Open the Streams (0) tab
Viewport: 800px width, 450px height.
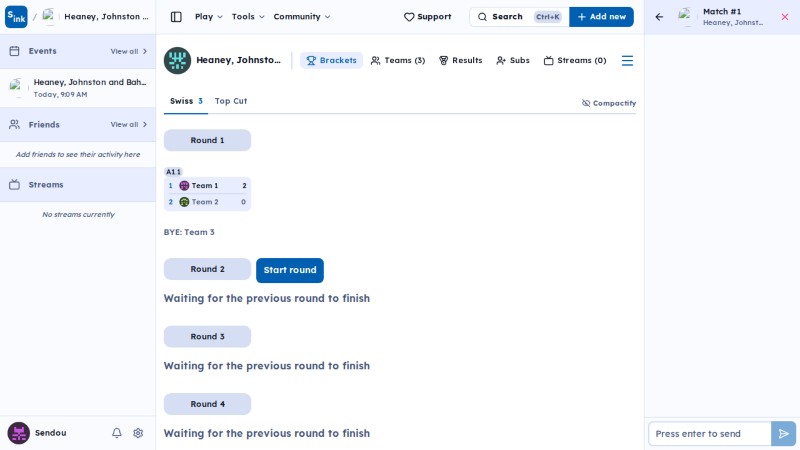tap(574, 60)
